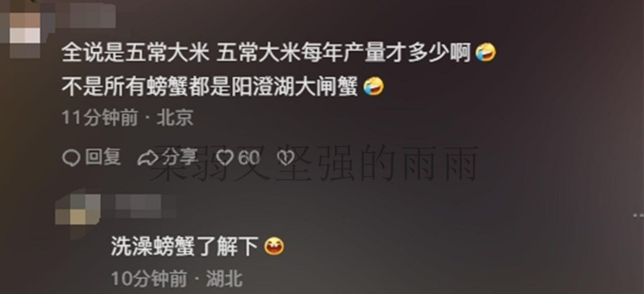This screenshot has width=644, height=294.
Task: Click the 回复 reply label
Action: 103,157
